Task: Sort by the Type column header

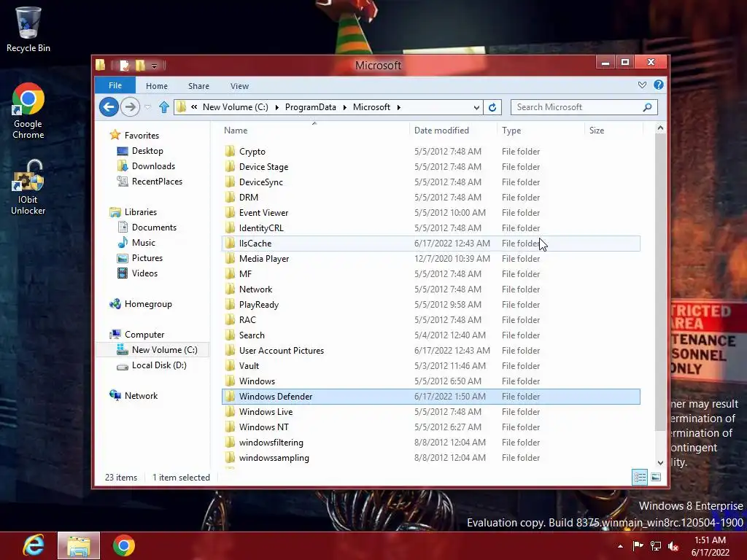Action: click(541, 131)
